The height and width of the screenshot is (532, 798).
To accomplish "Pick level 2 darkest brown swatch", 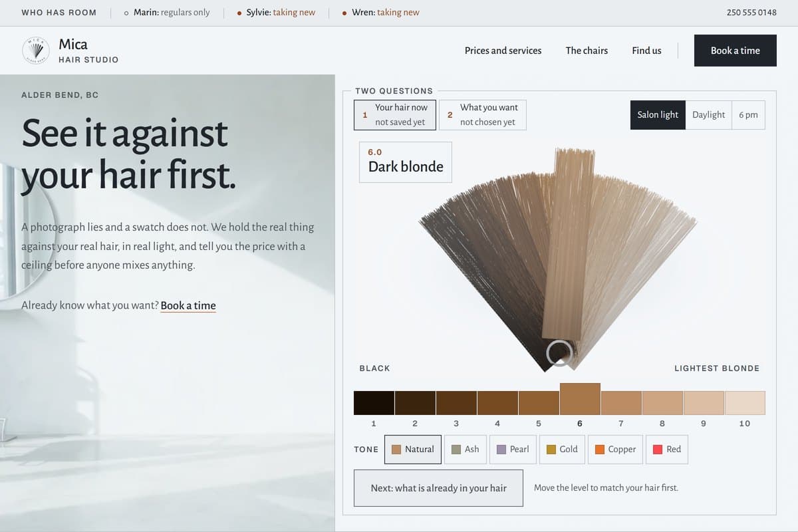I will click(x=415, y=403).
